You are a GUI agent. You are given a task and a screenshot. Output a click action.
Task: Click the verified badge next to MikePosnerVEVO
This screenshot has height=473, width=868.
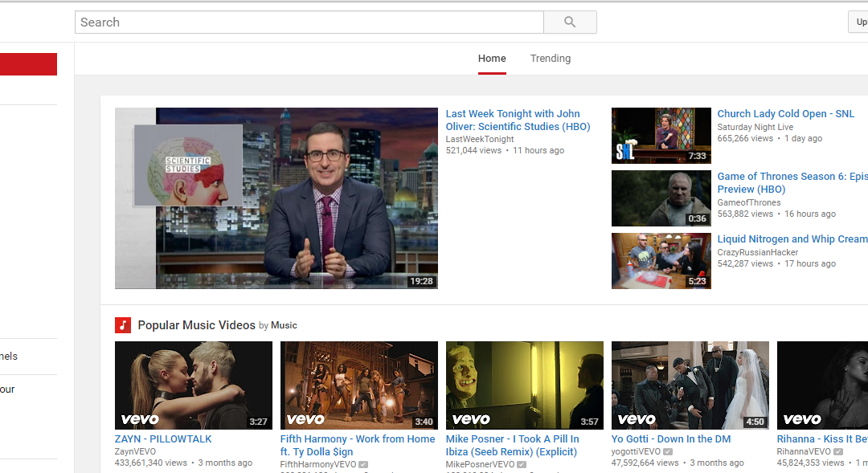[x=522, y=465]
